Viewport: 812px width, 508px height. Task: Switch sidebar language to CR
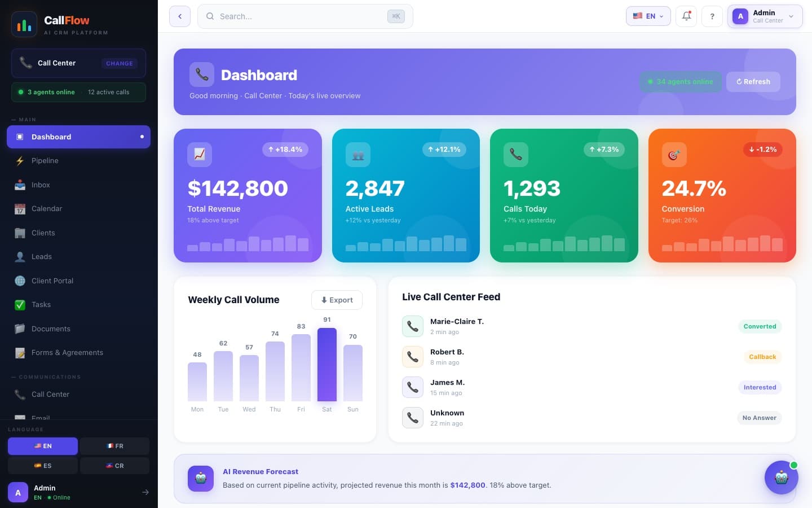pos(114,466)
